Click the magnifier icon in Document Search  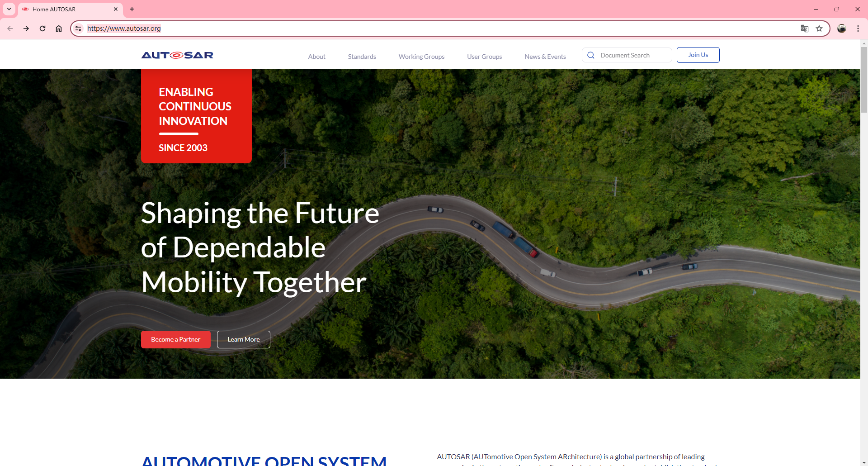(591, 55)
